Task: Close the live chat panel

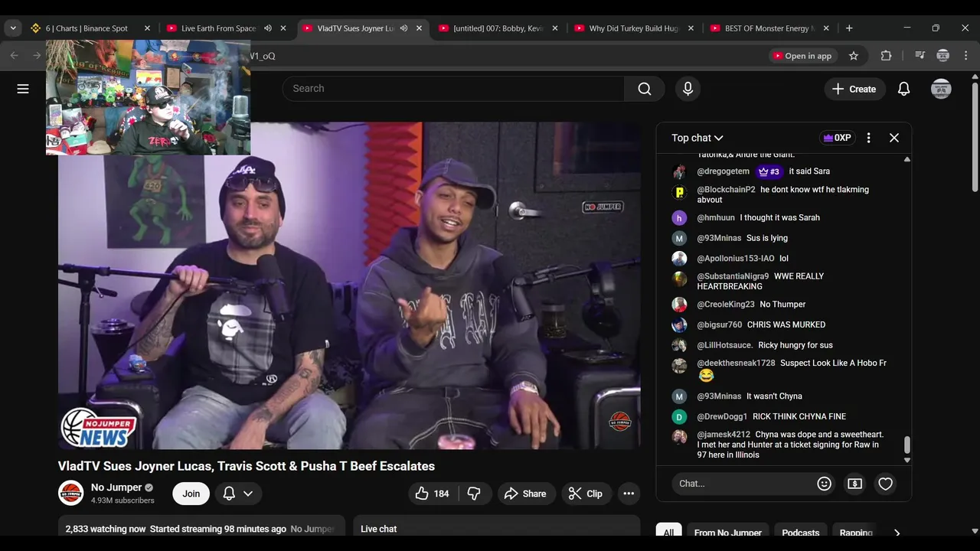Action: coord(894,138)
